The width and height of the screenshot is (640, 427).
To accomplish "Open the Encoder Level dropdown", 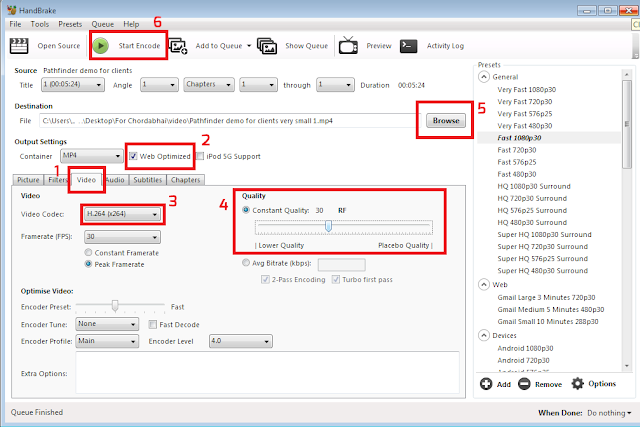I will pos(241,341).
